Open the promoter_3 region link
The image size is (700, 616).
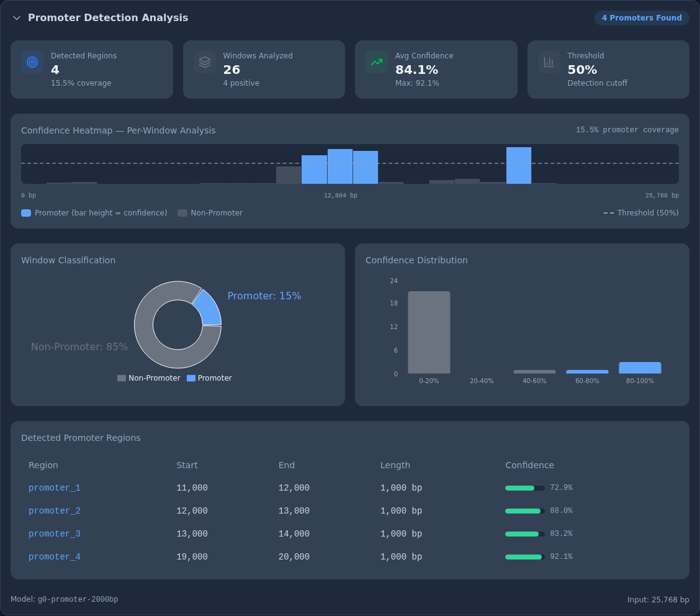55,534
